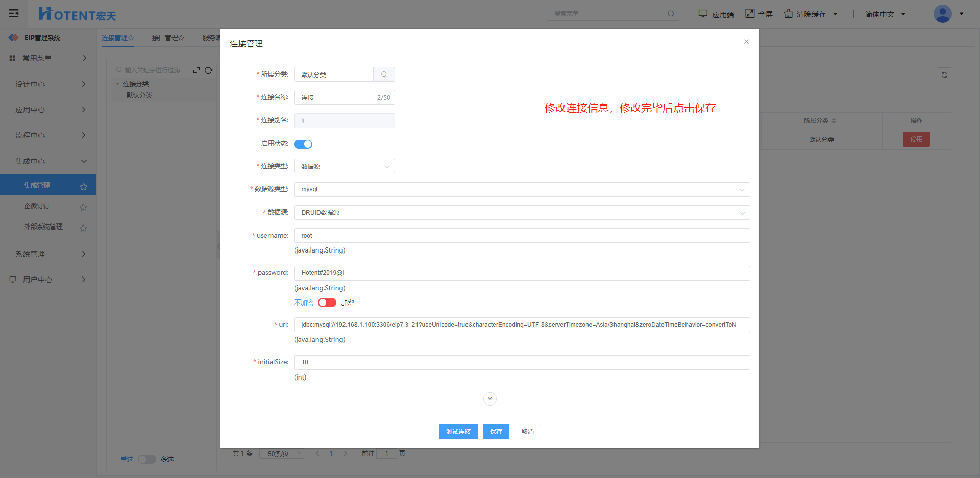Open the 连接类型 dropdown

(344, 166)
